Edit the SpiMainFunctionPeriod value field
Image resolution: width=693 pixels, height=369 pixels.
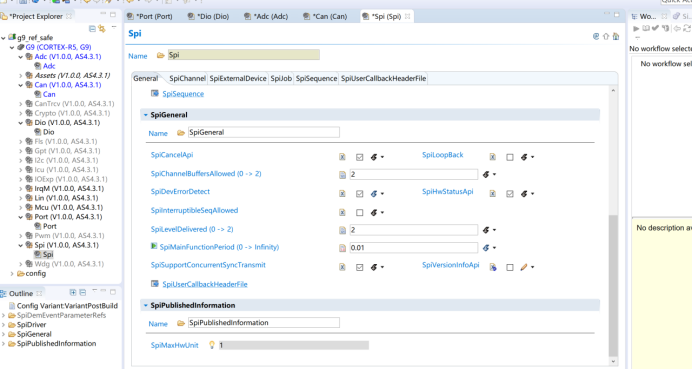pyautogui.click(x=413, y=247)
